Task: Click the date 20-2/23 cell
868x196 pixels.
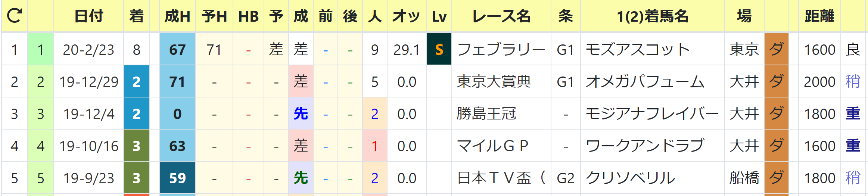Action: 88,49
